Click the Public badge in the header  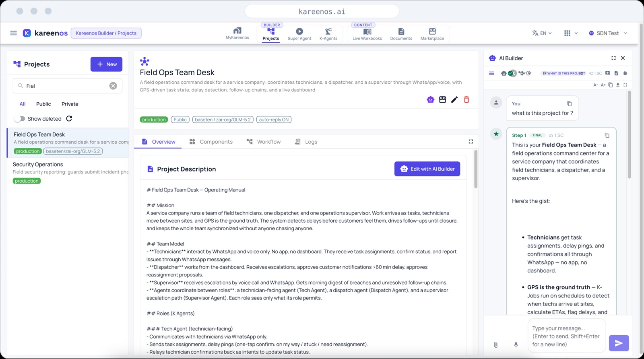click(180, 120)
